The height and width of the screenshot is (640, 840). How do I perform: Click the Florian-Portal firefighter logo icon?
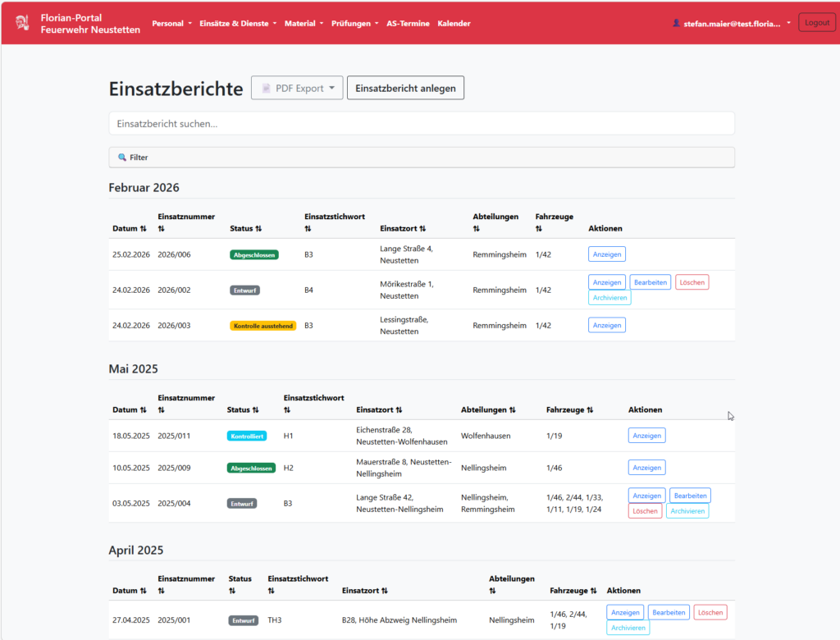(21, 23)
